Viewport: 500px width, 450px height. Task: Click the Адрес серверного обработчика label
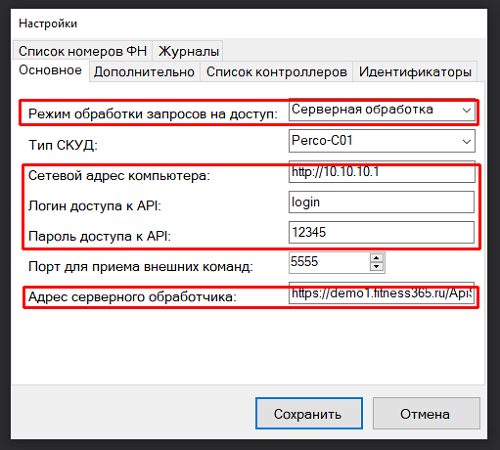(132, 297)
